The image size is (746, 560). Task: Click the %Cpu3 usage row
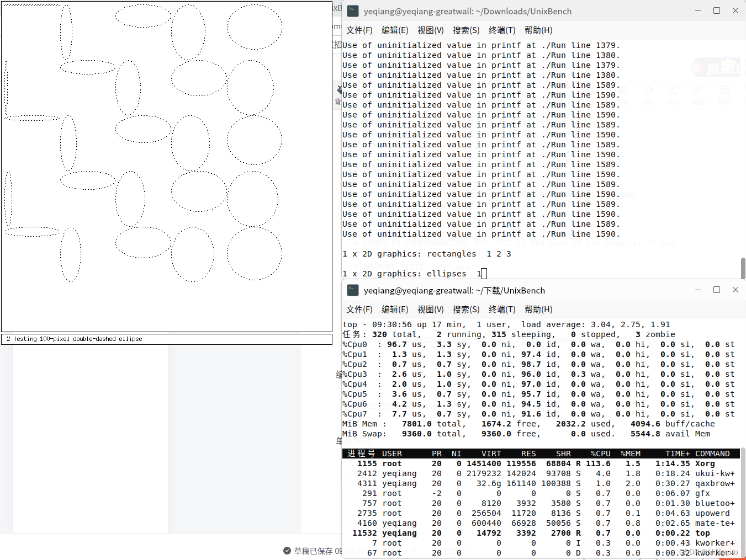tap(538, 374)
